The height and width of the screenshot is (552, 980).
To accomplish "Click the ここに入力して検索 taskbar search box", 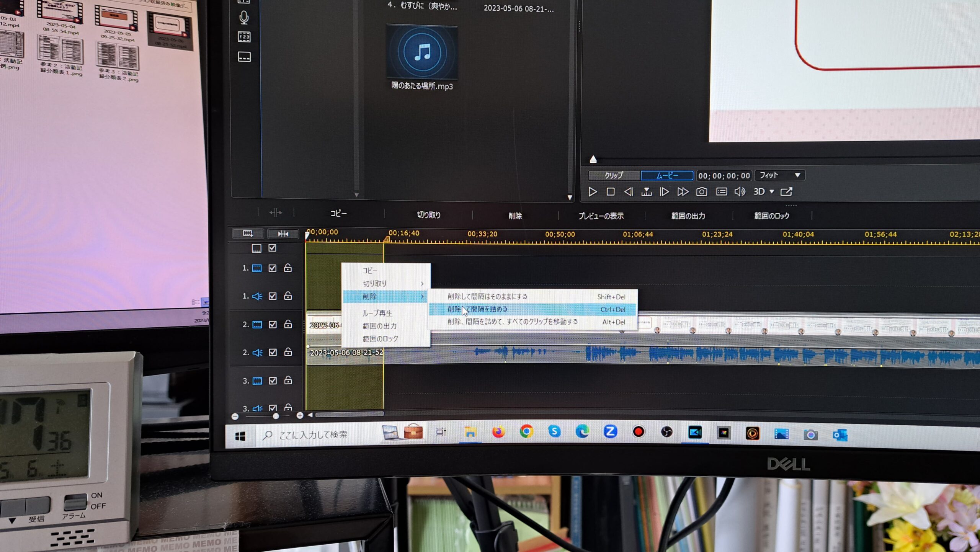I will (318, 435).
